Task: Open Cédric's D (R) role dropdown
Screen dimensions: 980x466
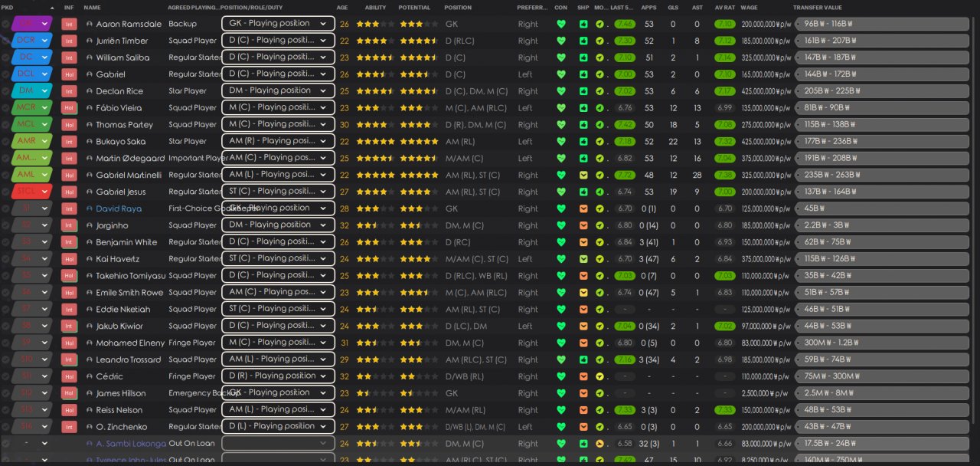Action: coord(278,376)
